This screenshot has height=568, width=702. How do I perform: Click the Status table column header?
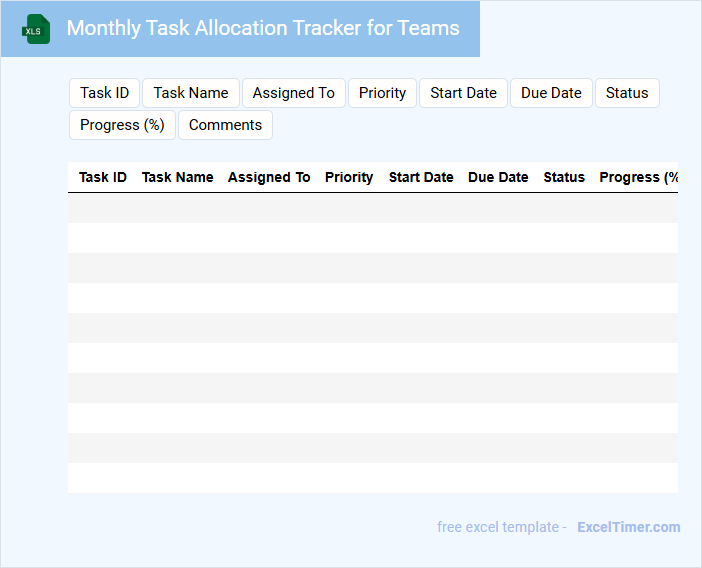click(x=564, y=177)
